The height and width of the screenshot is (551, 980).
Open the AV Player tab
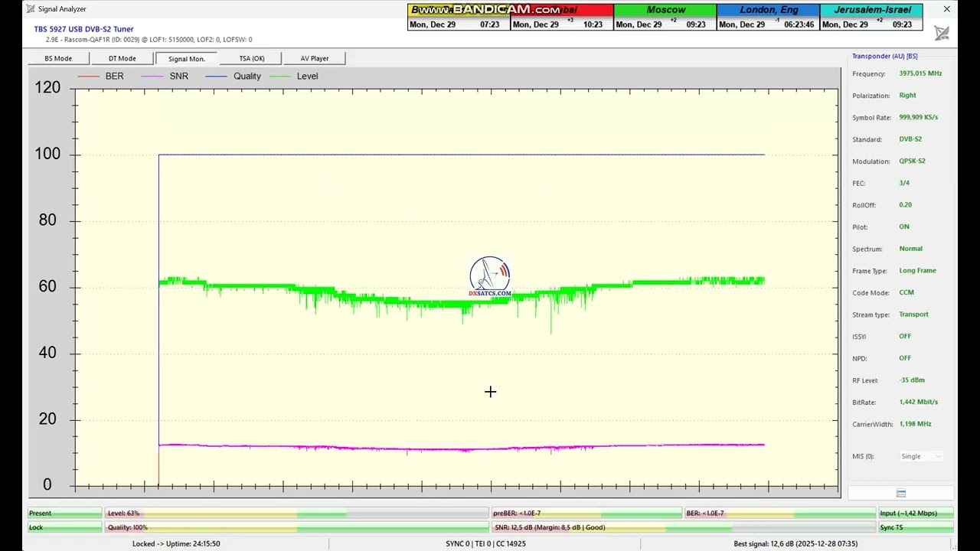click(x=315, y=58)
